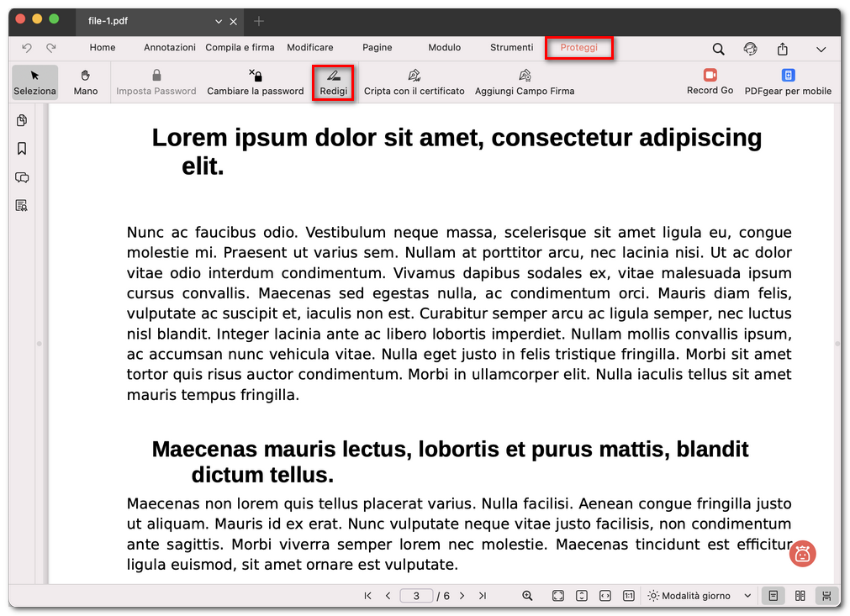The image size is (850, 616).
Task: Open the digital signatures panel
Action: [21, 205]
